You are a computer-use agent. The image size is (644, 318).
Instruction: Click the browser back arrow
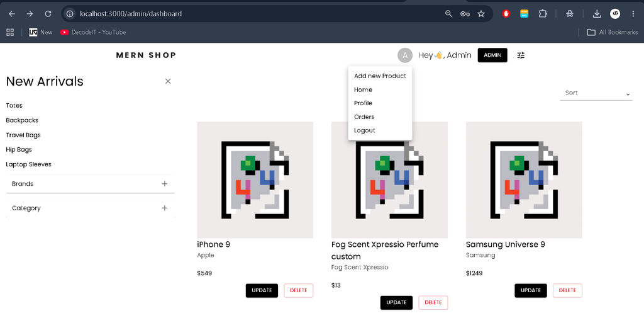coord(12,14)
